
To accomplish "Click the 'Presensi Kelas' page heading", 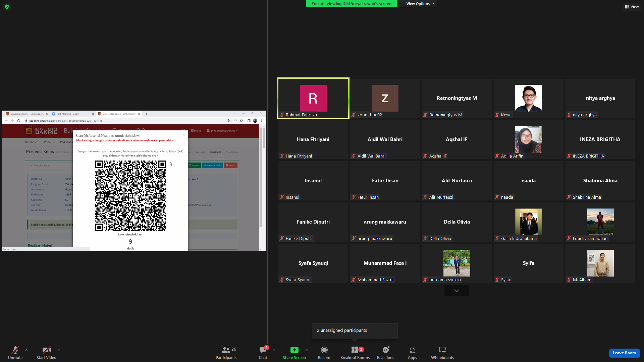I will pyautogui.click(x=40, y=152).
